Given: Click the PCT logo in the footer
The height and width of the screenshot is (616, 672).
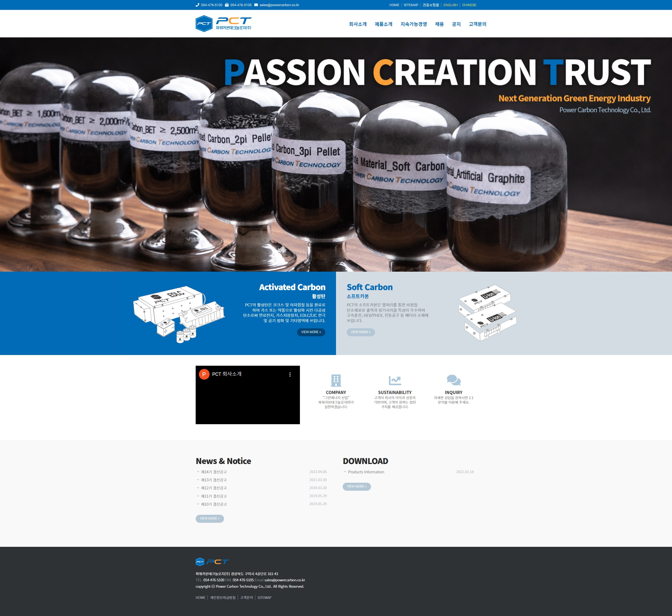Looking at the screenshot, I should (x=212, y=562).
